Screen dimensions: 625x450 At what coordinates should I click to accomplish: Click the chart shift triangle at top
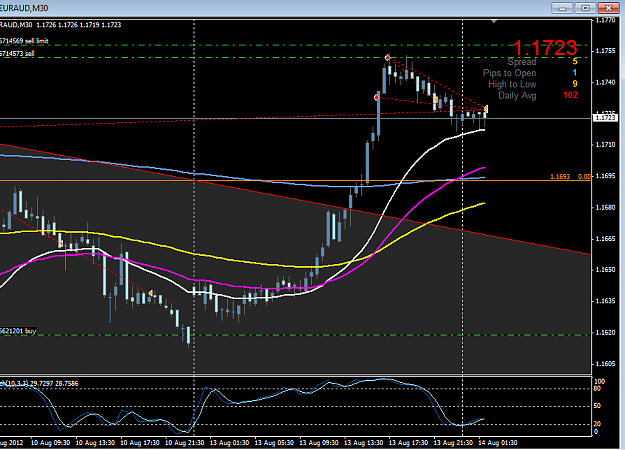(494, 21)
